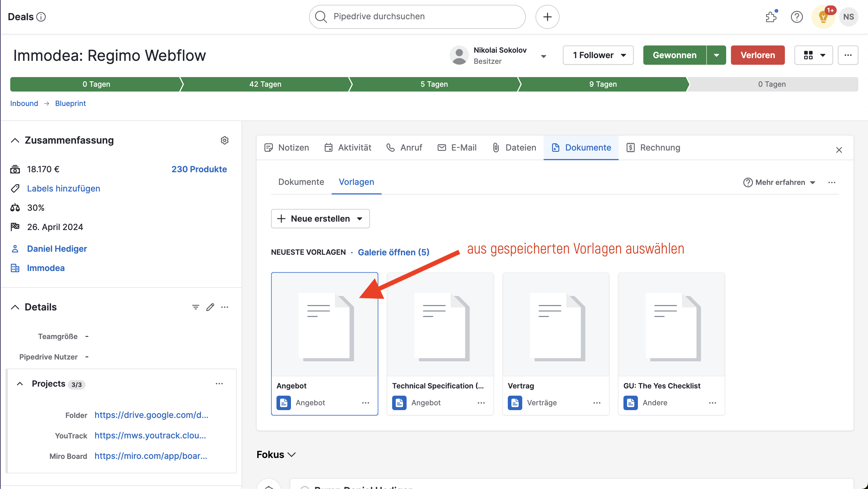Open the marketplace puzzle icon
This screenshot has height=489, width=868.
[x=771, y=17]
